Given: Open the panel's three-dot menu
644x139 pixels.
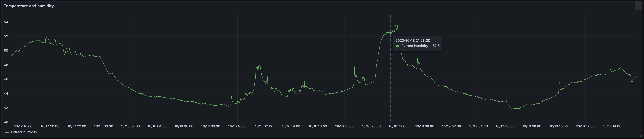Looking at the screenshot, I should pyautogui.click(x=639, y=6).
